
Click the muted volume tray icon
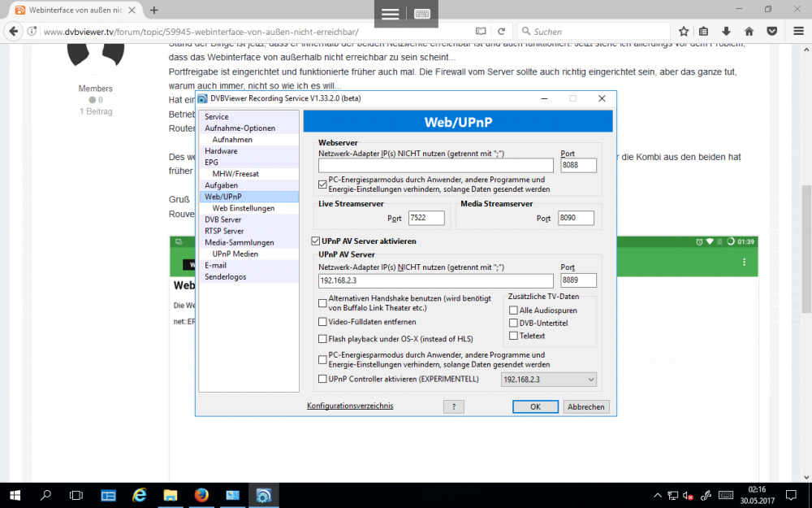pos(689,496)
